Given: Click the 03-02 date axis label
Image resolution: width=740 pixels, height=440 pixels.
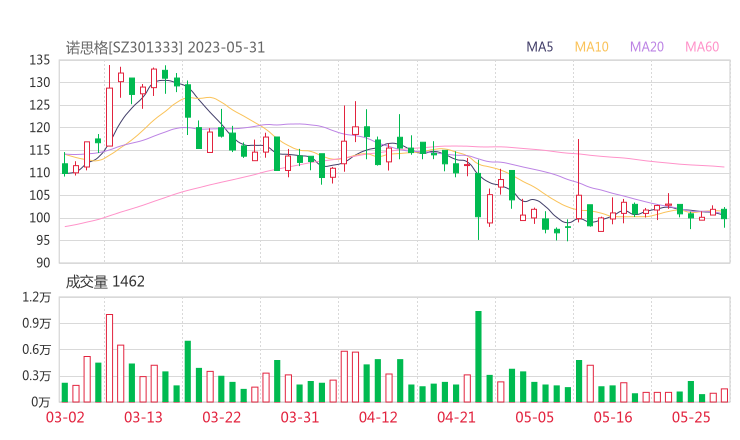Looking at the screenshot, I should 65,417.
